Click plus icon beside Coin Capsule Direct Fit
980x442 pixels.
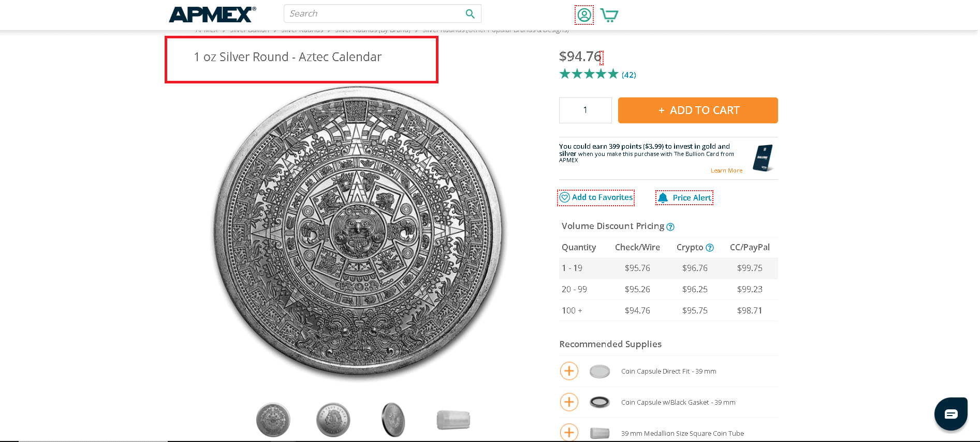(569, 371)
